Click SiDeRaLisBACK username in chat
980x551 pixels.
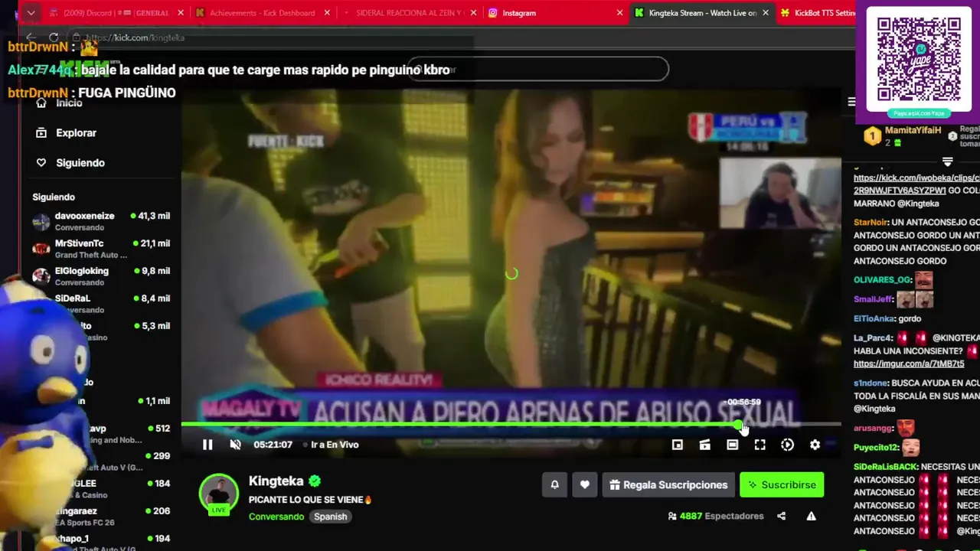click(x=885, y=467)
